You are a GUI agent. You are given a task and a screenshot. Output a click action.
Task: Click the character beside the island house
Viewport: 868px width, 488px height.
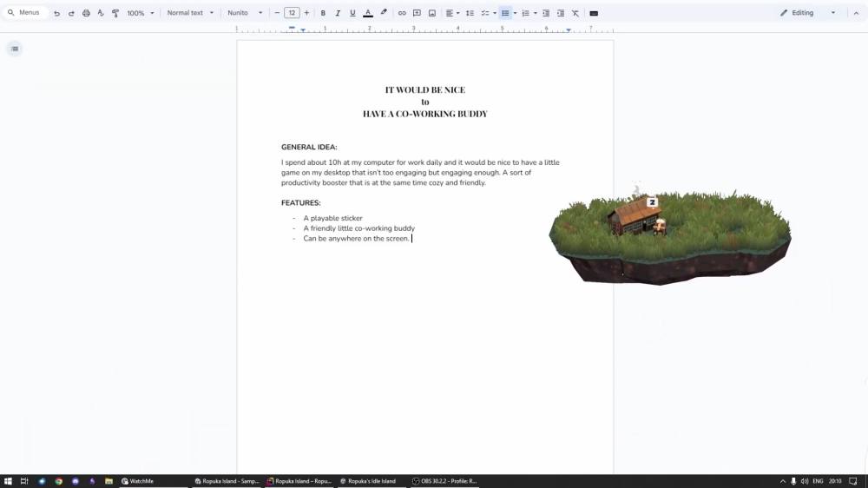(x=660, y=226)
